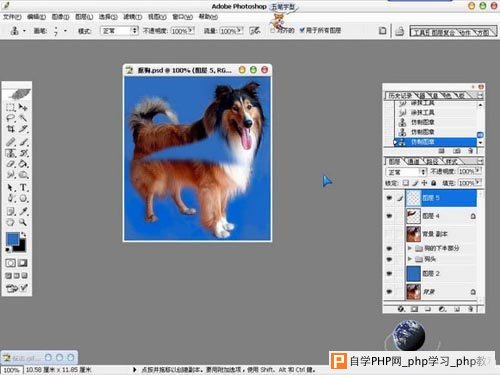Image resolution: width=500 pixels, height=375 pixels.
Task: Switch to the Channels tab
Action: [x=414, y=161]
